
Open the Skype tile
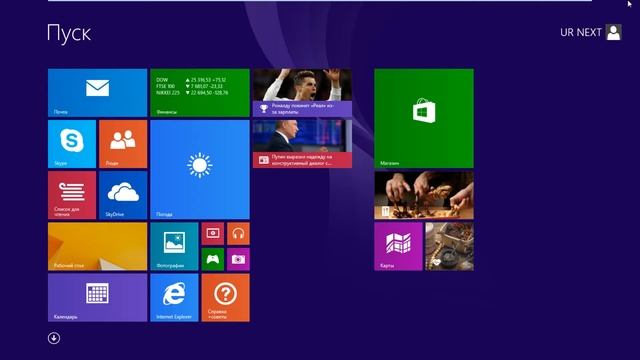(72, 144)
